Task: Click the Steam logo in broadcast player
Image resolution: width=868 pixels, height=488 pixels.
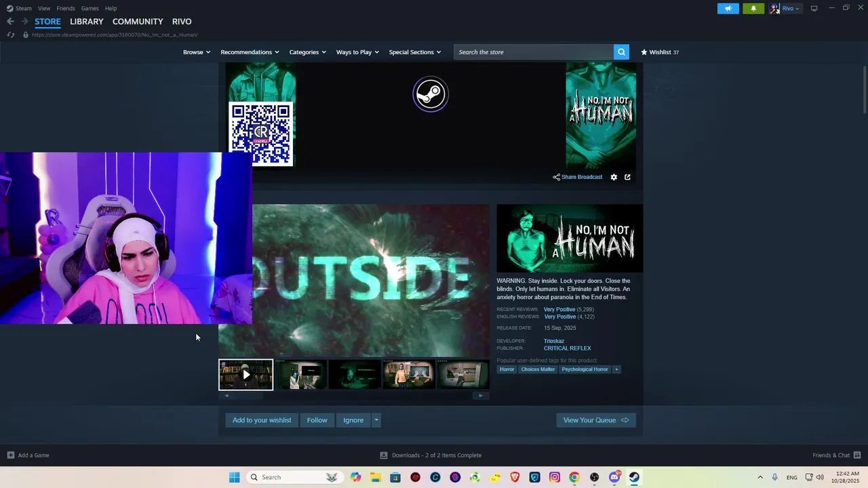Action: click(x=431, y=94)
